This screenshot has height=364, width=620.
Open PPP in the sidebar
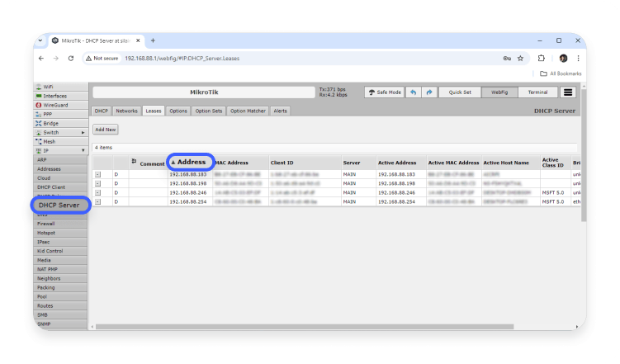coord(60,114)
